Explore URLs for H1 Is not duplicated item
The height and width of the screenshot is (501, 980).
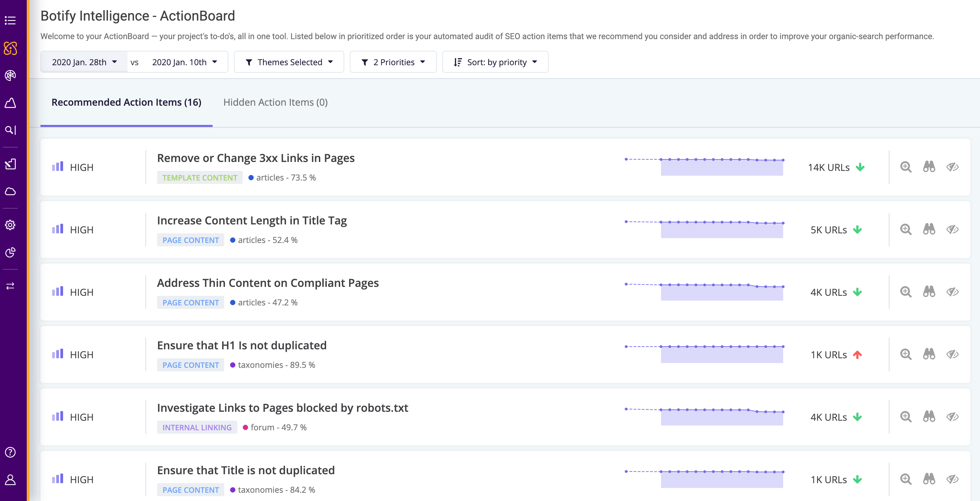click(929, 354)
